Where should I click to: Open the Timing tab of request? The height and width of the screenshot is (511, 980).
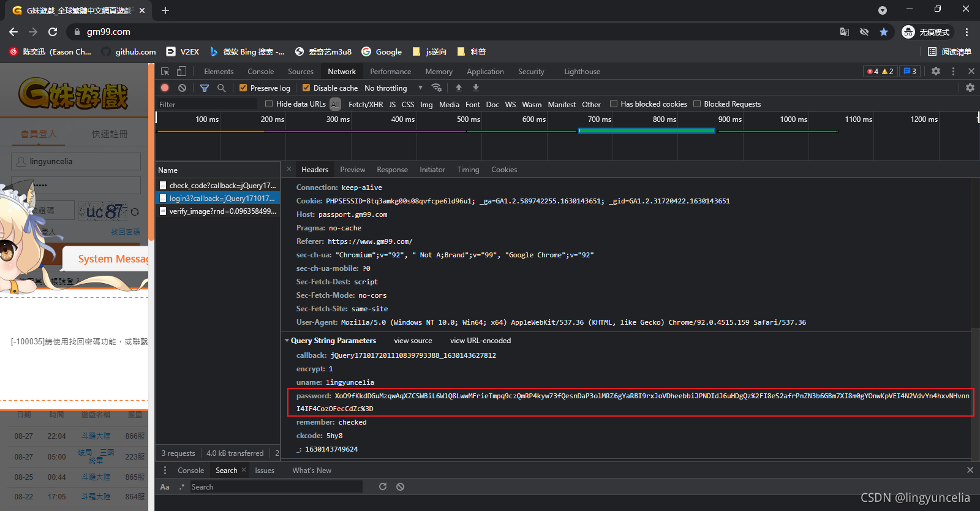(x=468, y=170)
